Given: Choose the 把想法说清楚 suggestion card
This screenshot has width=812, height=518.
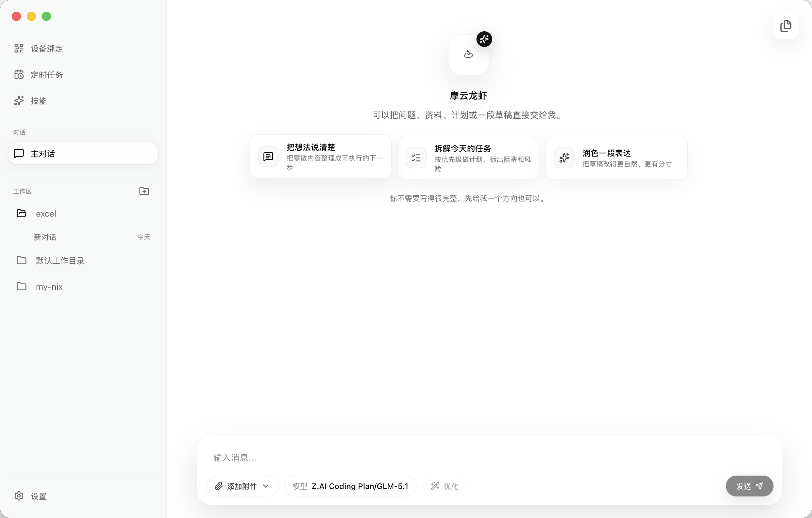Looking at the screenshot, I should point(321,157).
